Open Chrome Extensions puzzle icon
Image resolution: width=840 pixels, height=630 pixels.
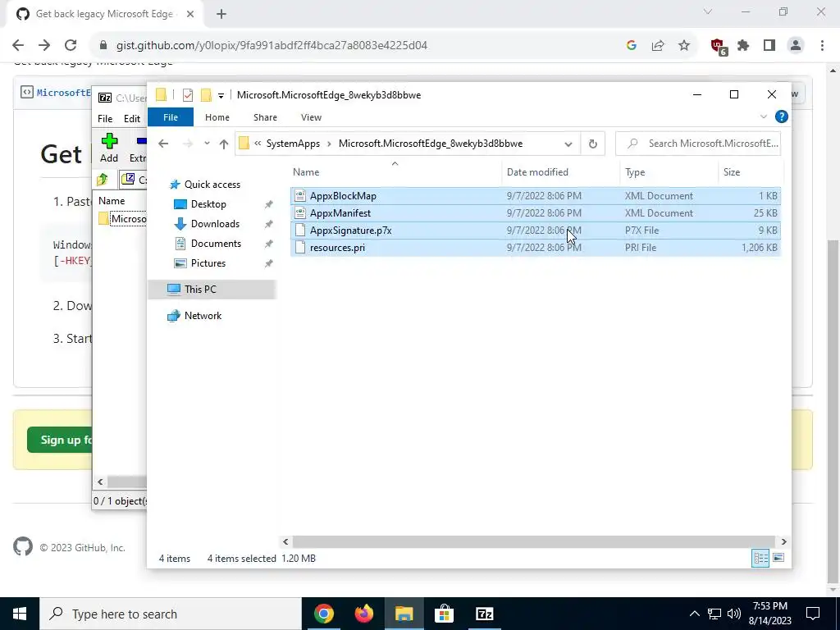click(x=743, y=46)
